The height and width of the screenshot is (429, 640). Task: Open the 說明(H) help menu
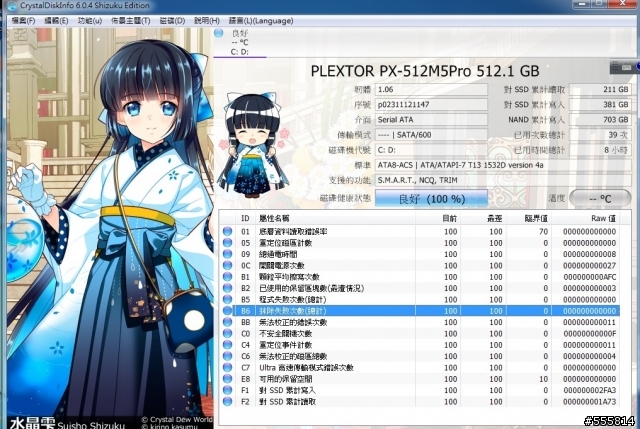point(207,21)
